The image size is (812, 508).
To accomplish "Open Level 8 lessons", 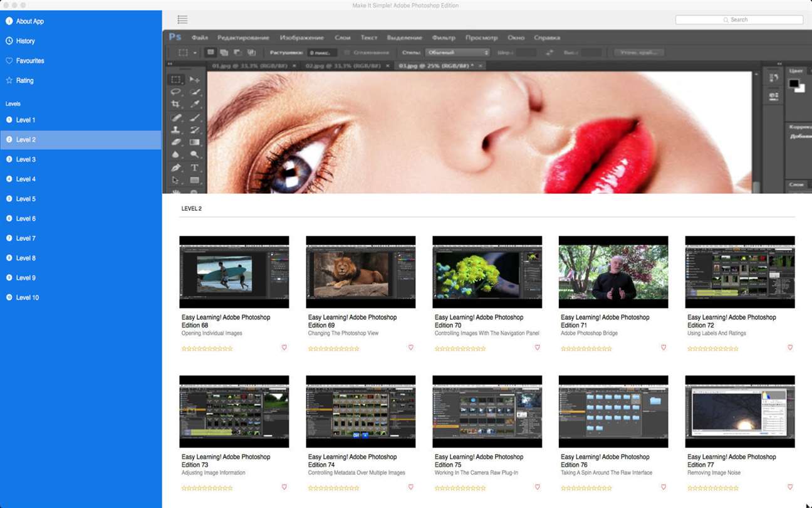I will click(x=81, y=258).
